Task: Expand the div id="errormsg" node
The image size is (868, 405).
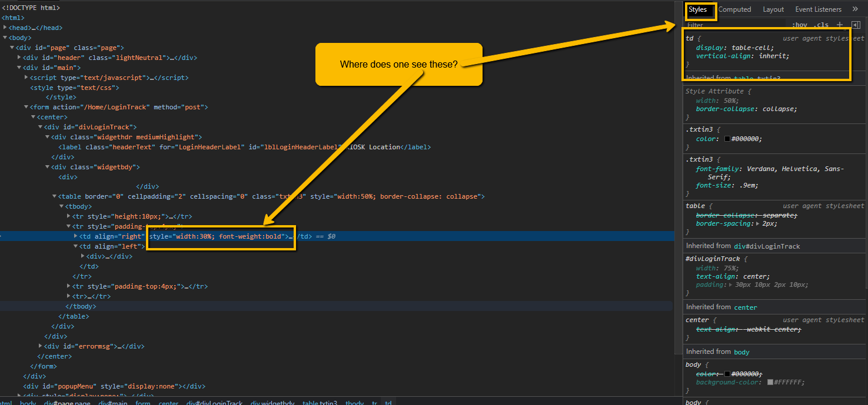Action: 39,346
